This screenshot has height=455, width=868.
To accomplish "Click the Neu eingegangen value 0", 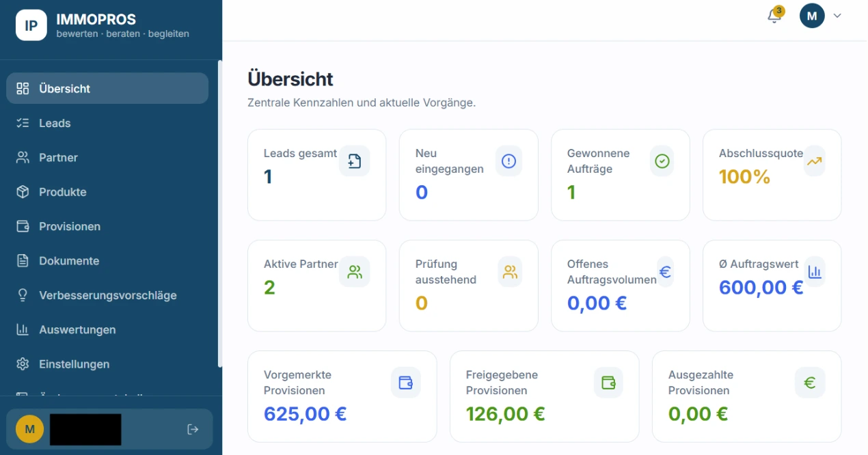I will coord(422,193).
